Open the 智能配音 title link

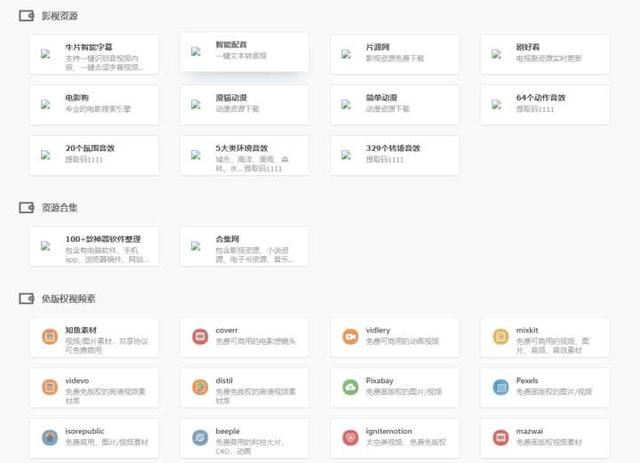tap(231, 45)
